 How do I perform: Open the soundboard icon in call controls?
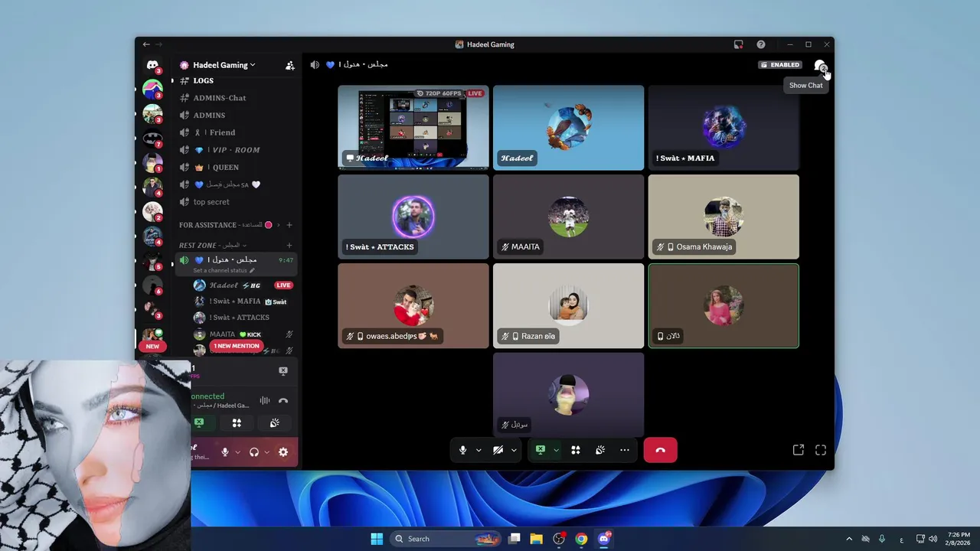click(600, 450)
